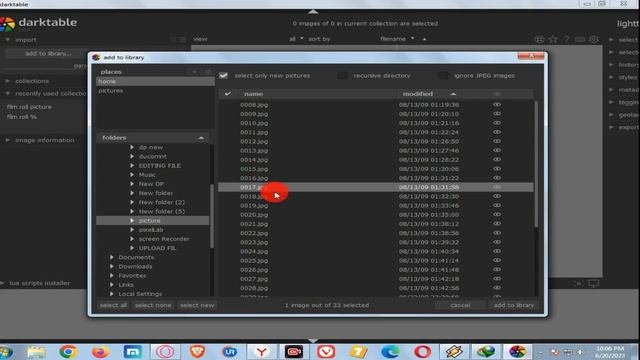The width and height of the screenshot is (640, 360).
Task: Toggle thumbnail eye icon for 0016.jpg
Action: tap(497, 178)
